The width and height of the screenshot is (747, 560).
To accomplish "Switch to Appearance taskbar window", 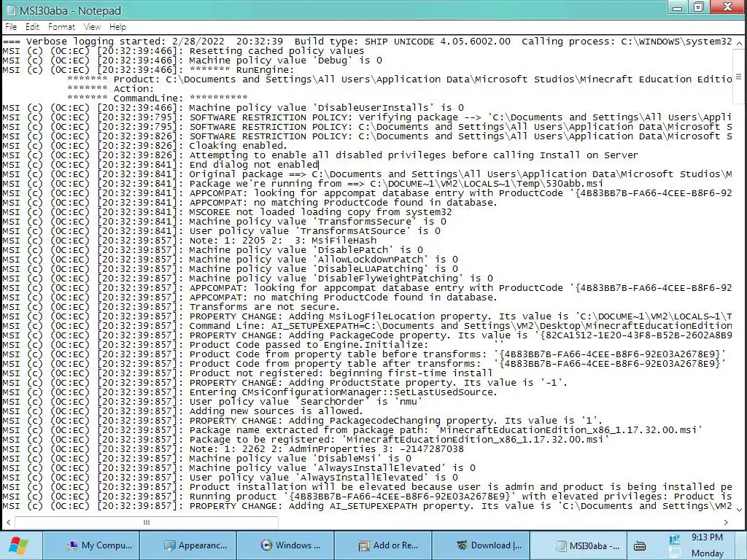I will coord(188,545).
